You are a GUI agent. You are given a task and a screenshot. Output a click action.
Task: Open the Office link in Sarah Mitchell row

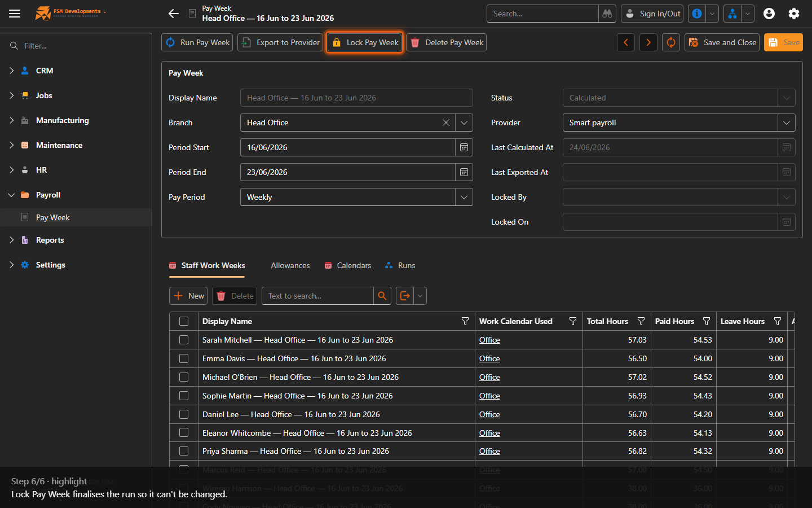(489, 340)
